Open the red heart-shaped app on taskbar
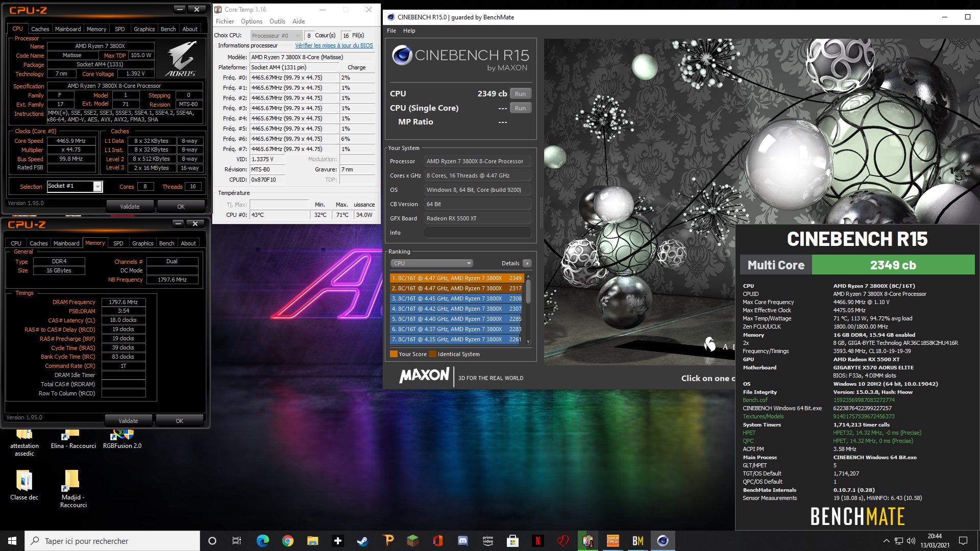 tap(562, 541)
